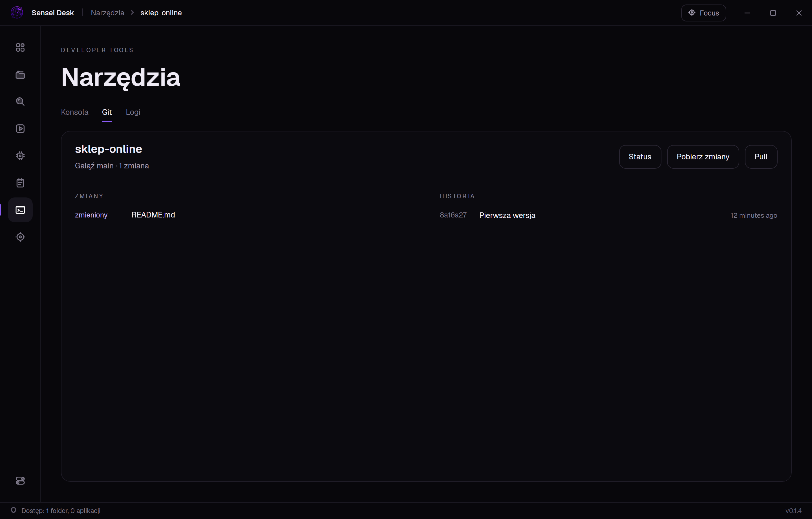Click Dostęp: 1 folder, 0 aplikacji status
This screenshot has width=812, height=519.
(61, 511)
